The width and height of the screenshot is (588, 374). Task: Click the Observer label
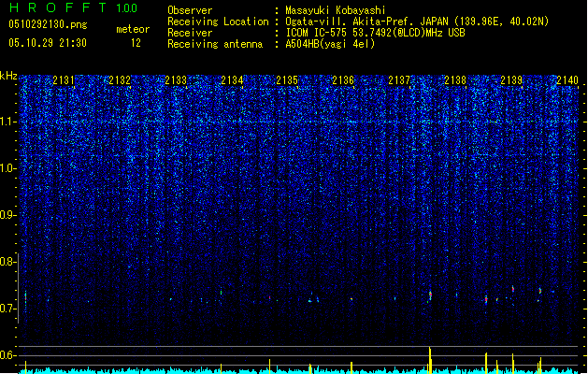pyautogui.click(x=190, y=10)
